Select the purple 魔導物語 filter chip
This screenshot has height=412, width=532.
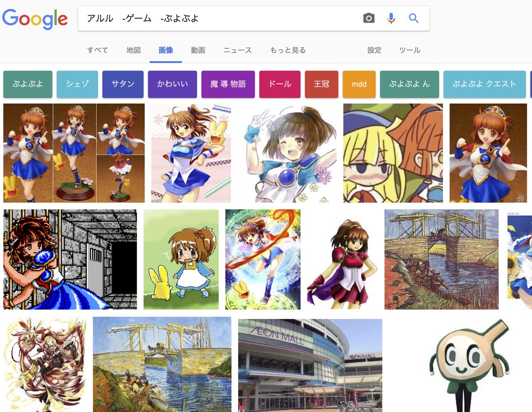228,84
